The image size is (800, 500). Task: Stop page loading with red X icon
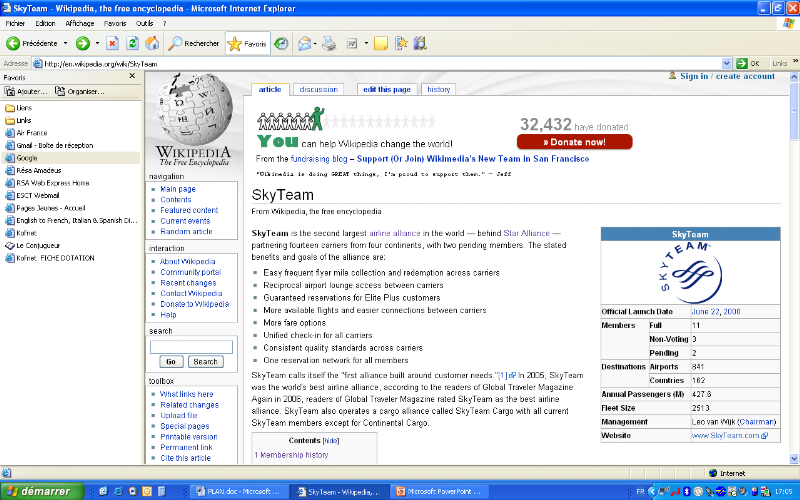point(112,43)
